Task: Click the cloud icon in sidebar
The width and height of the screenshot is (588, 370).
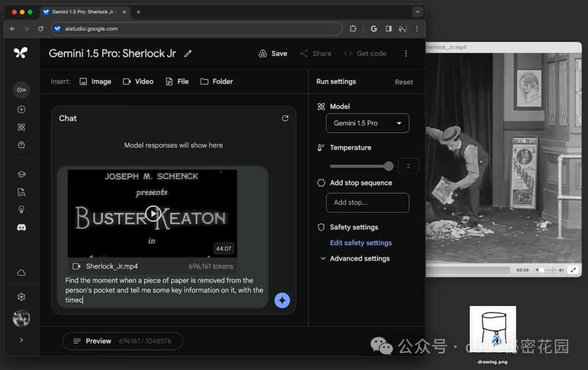Action: (21, 273)
